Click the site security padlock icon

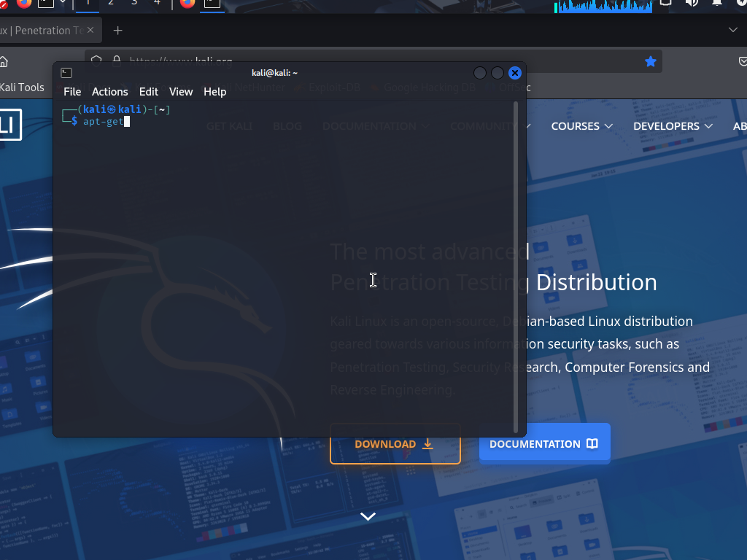click(x=116, y=59)
